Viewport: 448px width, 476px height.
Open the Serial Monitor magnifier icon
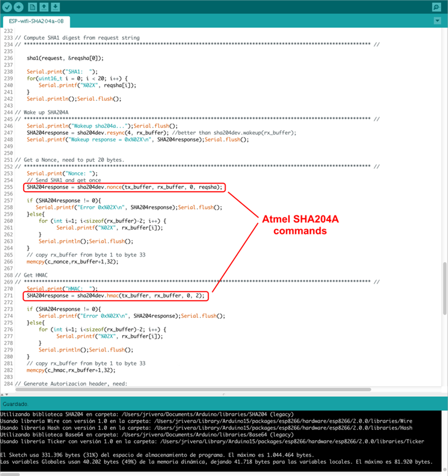pos(436,7)
